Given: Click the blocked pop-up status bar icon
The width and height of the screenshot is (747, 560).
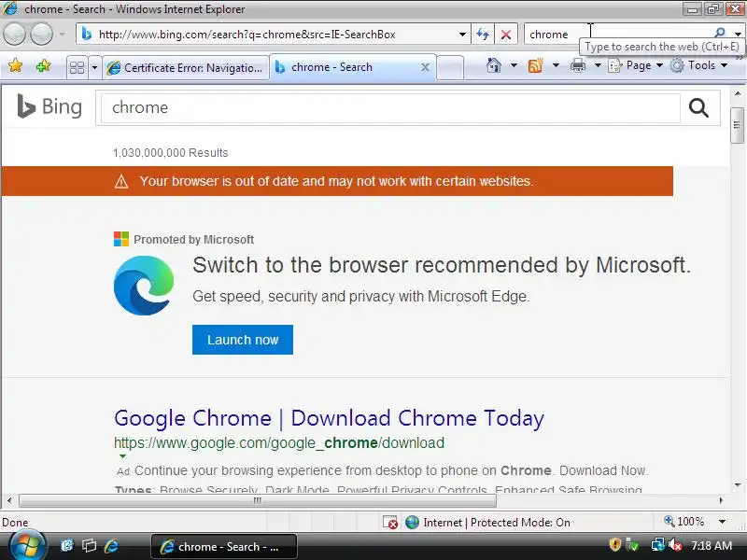Looking at the screenshot, I should (x=389, y=523).
